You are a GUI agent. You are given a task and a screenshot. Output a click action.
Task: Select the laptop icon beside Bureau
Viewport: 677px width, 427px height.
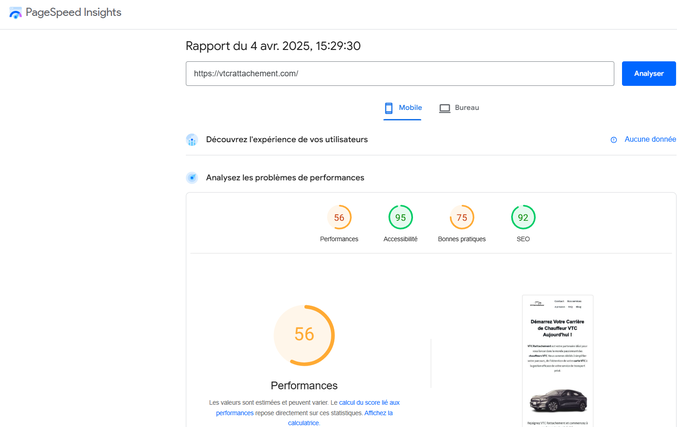[444, 108]
